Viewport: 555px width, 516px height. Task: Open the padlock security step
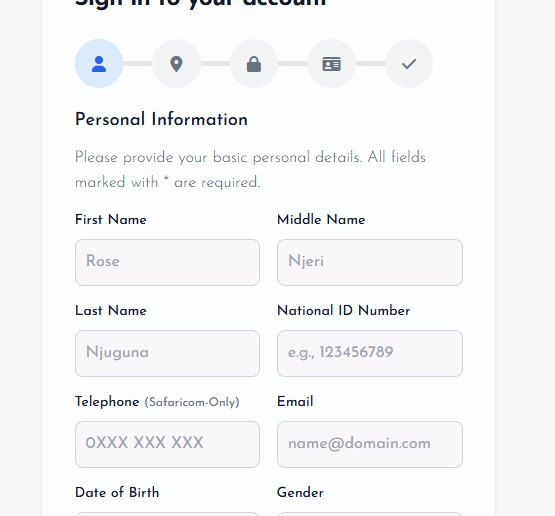(x=254, y=64)
